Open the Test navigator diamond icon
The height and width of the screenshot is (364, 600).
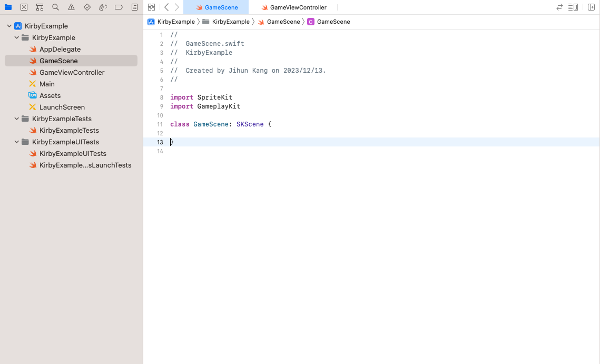click(87, 7)
